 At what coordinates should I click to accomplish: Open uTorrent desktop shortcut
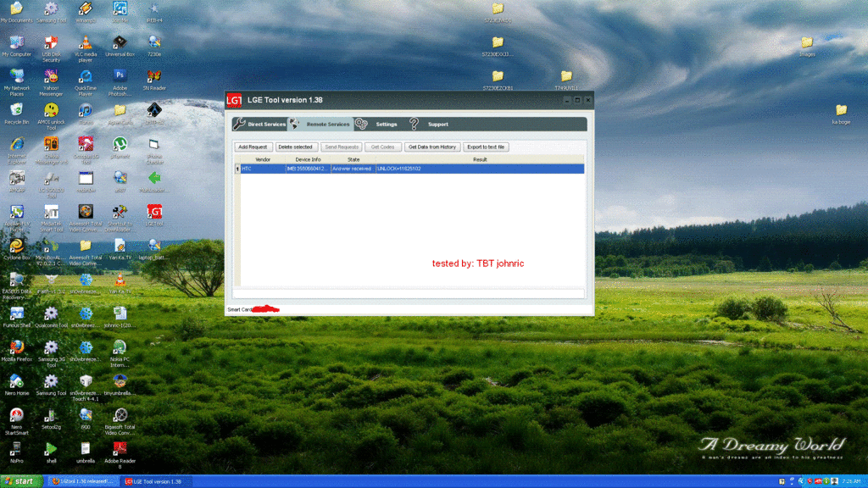pos(120,147)
